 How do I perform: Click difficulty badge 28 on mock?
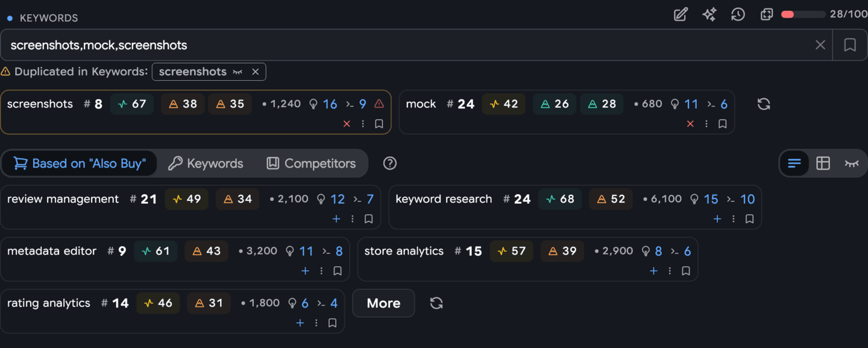602,104
